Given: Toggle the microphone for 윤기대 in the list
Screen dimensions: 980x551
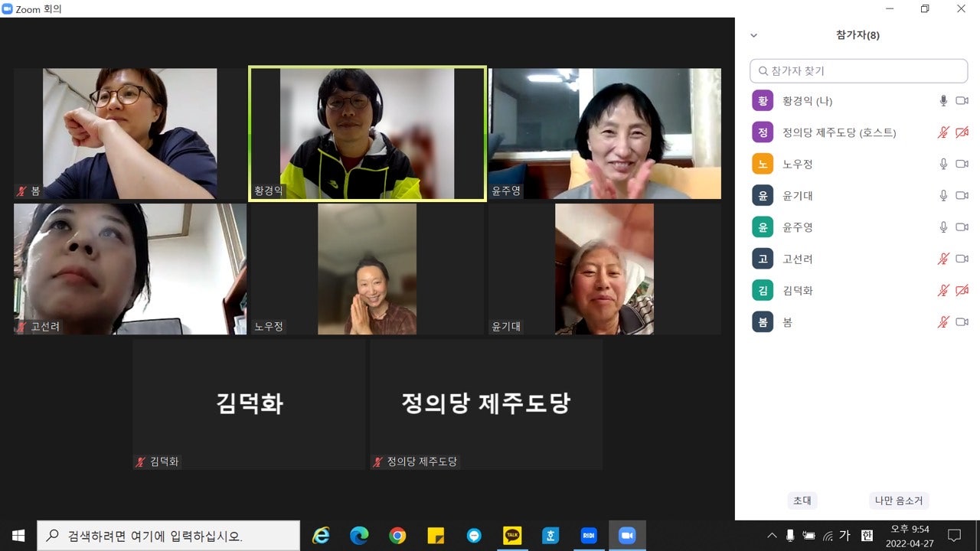Looking at the screenshot, I should 943,195.
